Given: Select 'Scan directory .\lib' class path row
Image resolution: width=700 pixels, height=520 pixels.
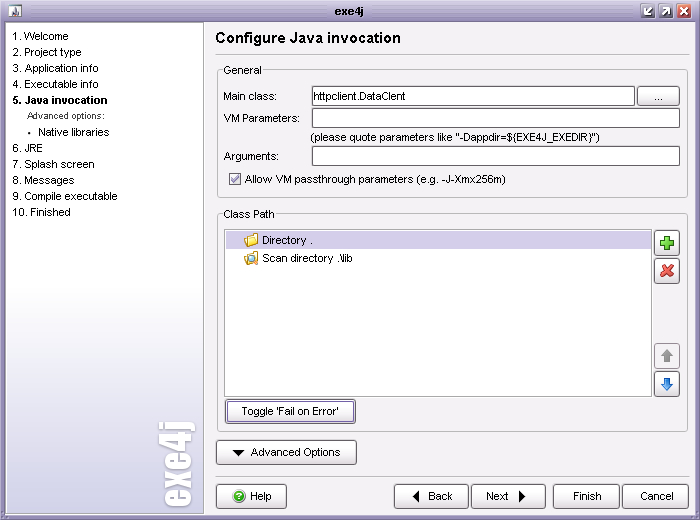Looking at the screenshot, I should click(x=438, y=258).
